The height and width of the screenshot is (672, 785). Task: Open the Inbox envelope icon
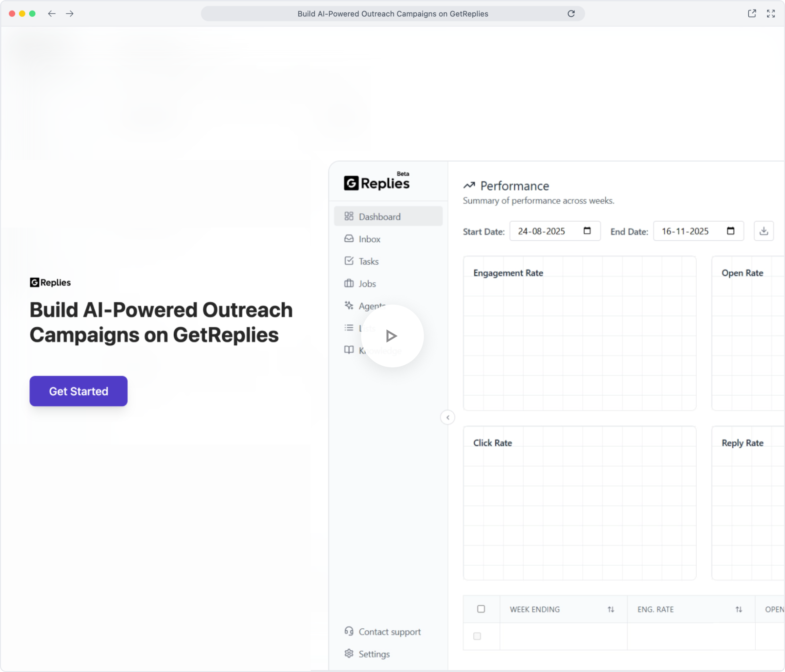[x=349, y=239]
